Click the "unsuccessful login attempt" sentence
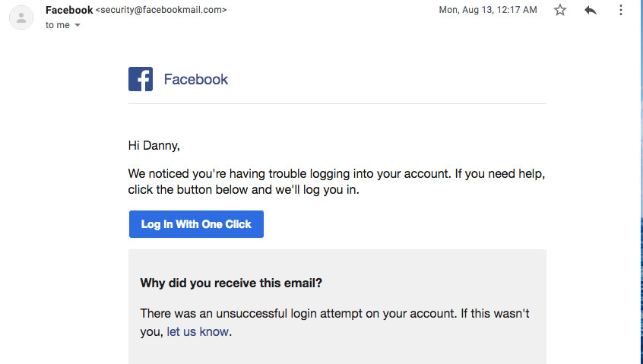The image size is (643, 364). pos(334,313)
